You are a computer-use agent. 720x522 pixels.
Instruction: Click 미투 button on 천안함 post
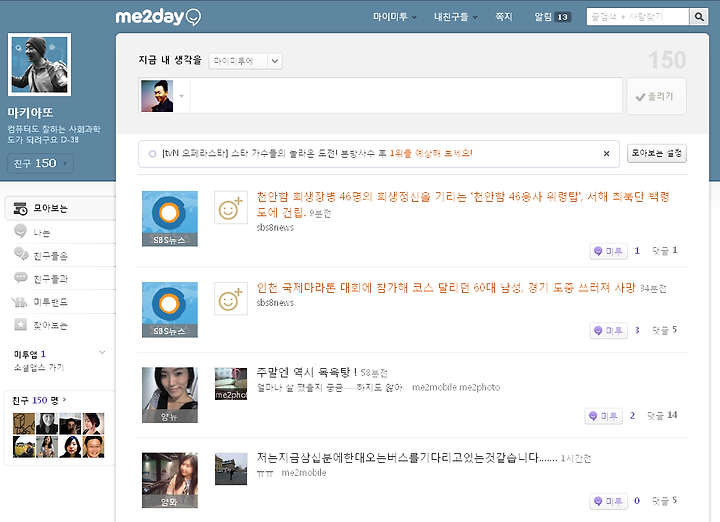tap(608, 251)
